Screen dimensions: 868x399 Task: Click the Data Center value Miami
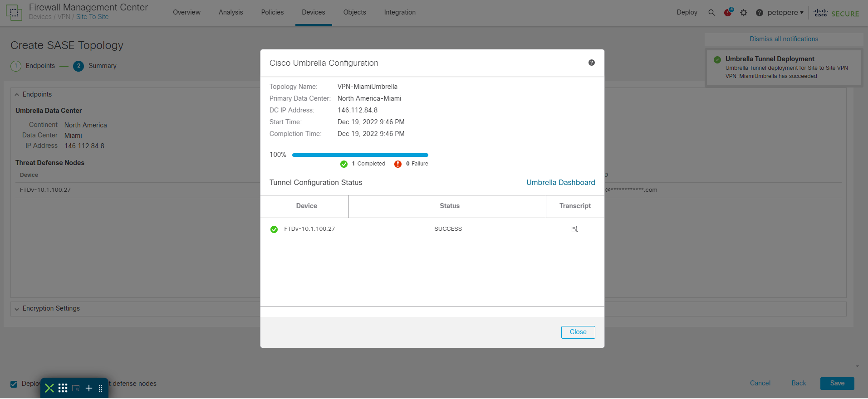73,136
